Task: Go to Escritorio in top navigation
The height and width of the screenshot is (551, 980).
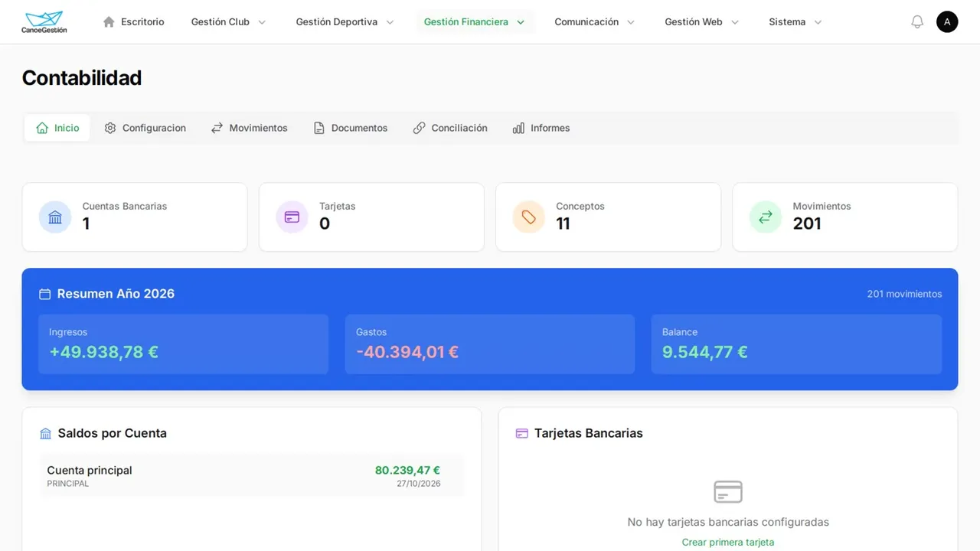Action: [x=133, y=21]
